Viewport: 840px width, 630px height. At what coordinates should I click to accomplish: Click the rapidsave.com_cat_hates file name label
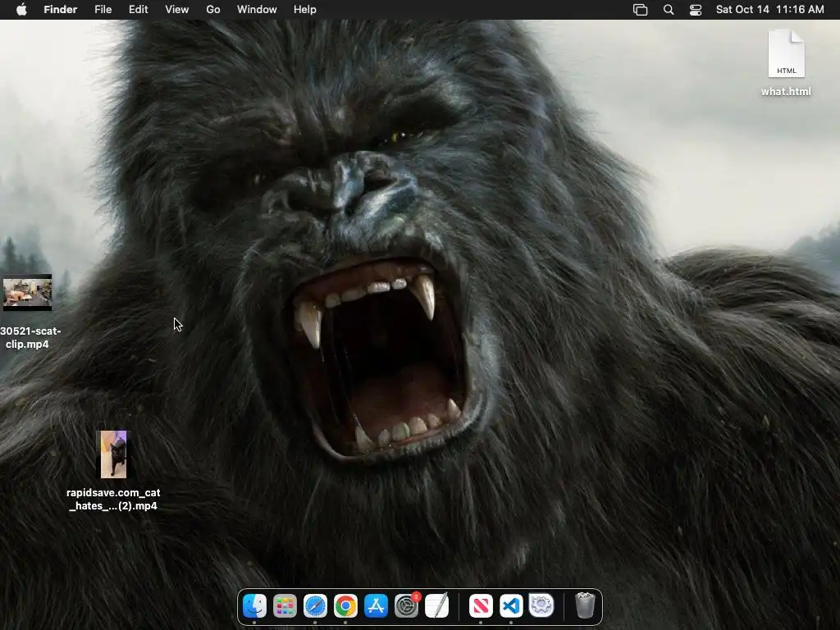coord(113,500)
